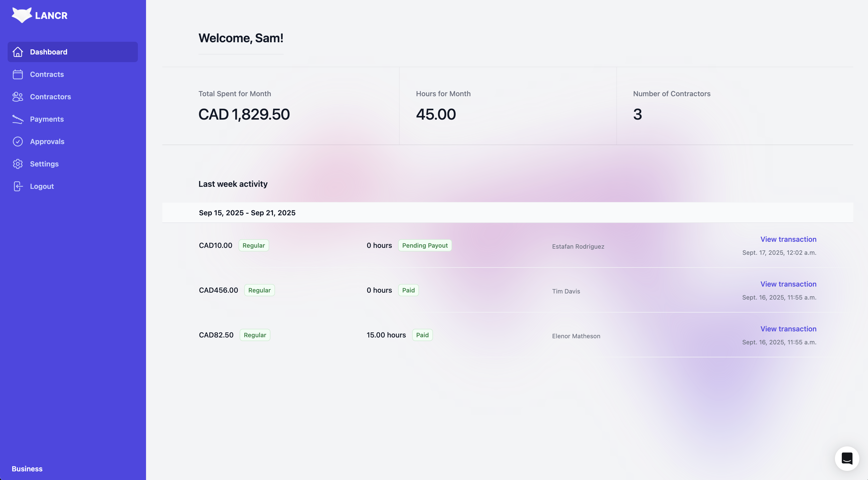Viewport: 868px width, 480px height.
Task: Navigate to Payments section
Action: point(47,119)
